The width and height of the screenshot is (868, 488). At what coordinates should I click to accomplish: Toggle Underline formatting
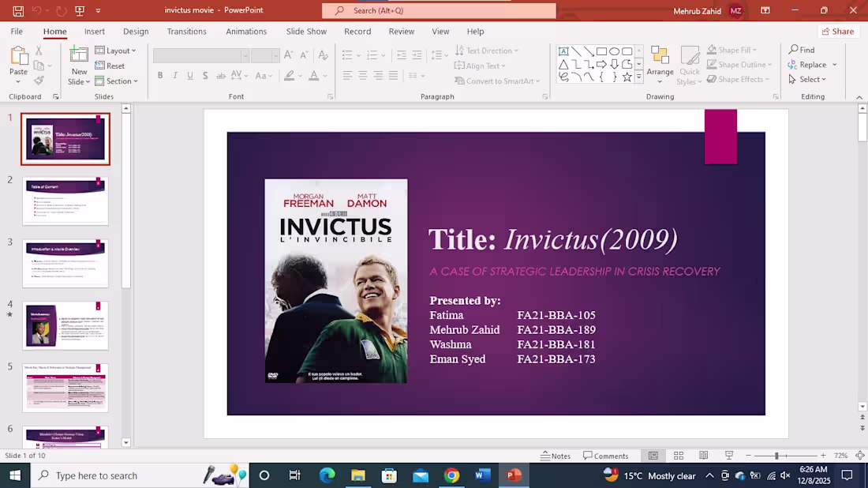tap(190, 75)
